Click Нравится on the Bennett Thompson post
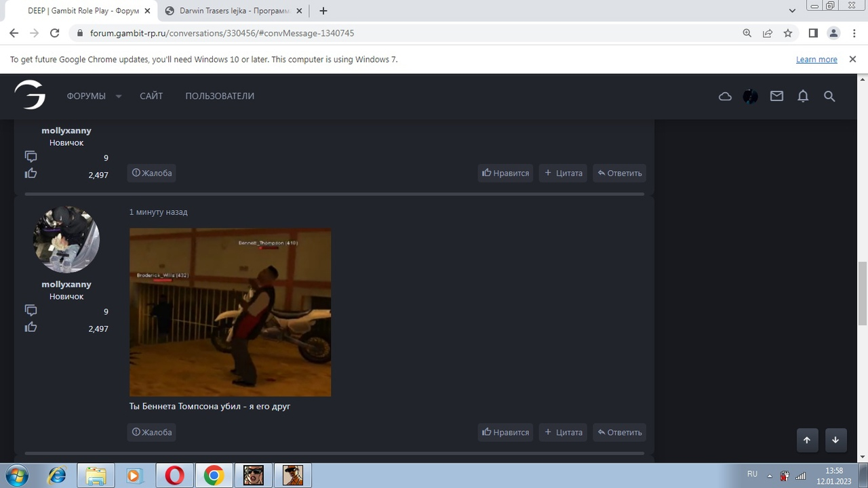This screenshot has height=488, width=868. click(x=505, y=432)
